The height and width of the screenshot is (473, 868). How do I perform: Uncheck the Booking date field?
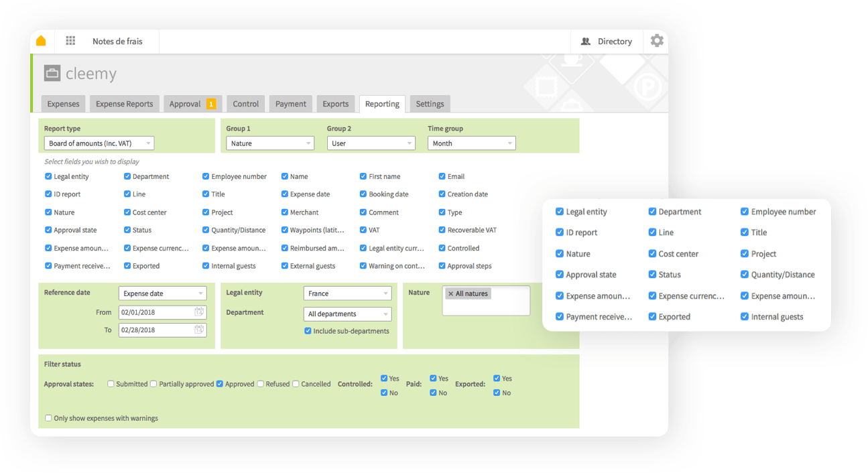363,194
